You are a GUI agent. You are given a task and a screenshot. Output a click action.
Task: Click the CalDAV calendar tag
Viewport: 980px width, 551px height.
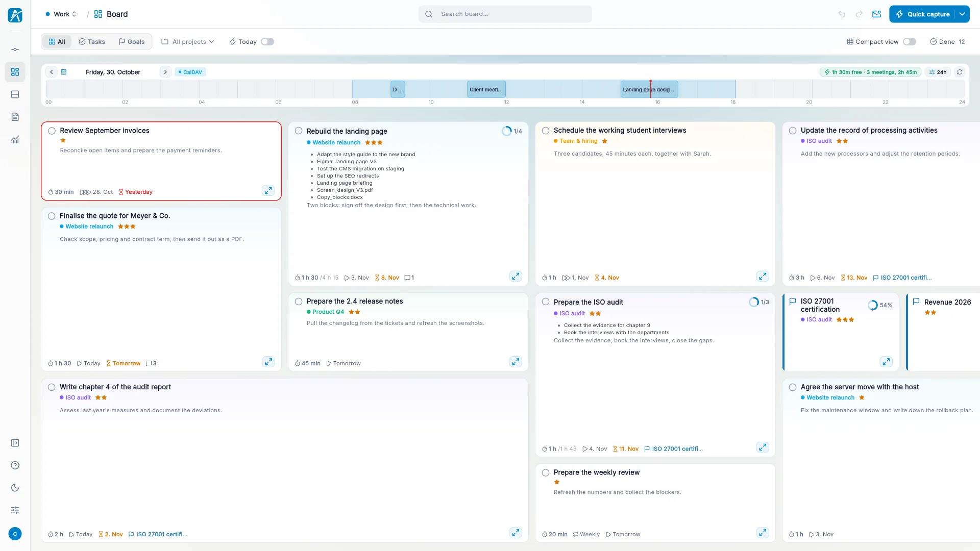pyautogui.click(x=190, y=72)
